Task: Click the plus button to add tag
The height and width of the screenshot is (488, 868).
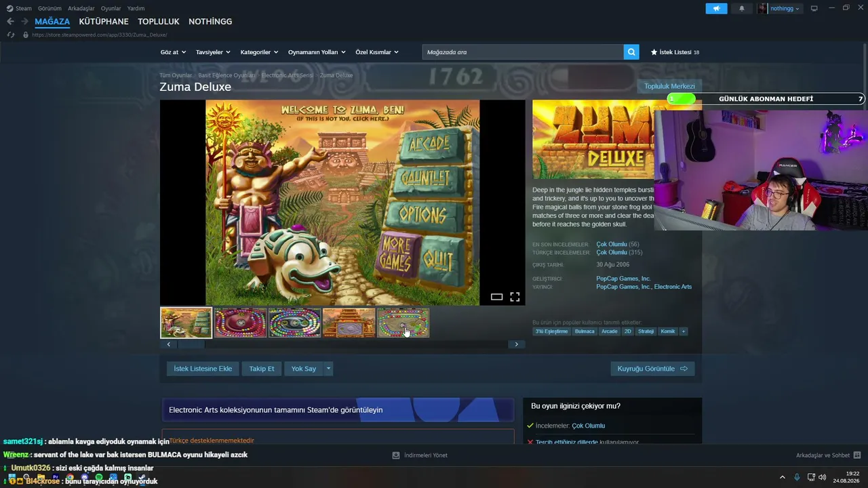Action: click(x=683, y=331)
